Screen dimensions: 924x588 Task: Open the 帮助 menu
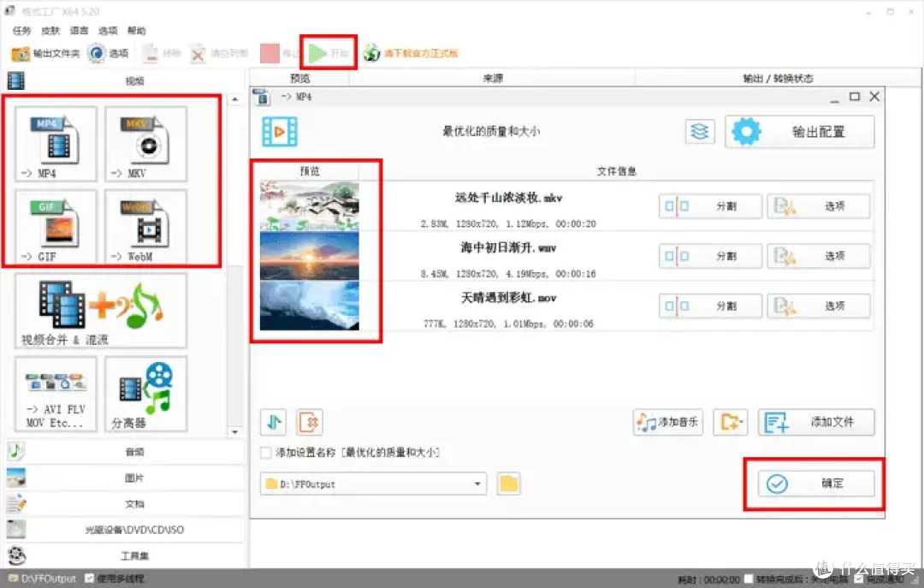click(x=136, y=31)
